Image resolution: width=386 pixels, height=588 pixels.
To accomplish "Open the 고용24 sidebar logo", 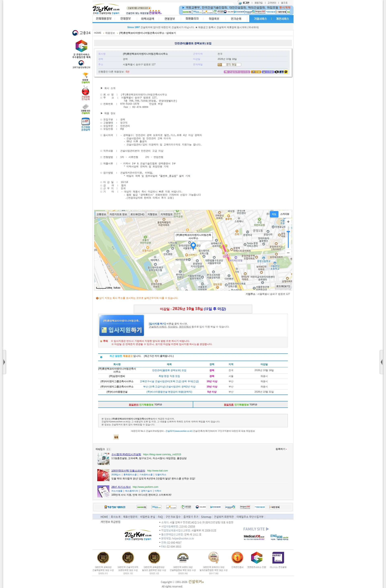I will point(81,33).
